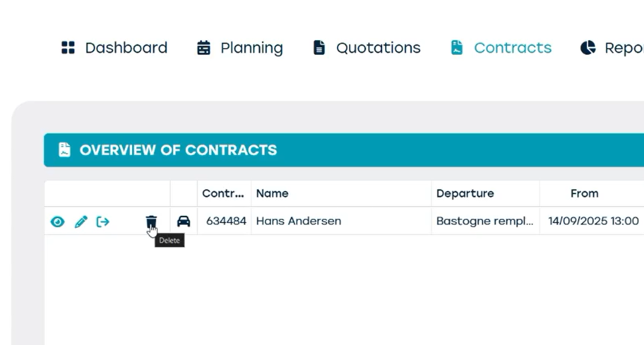Click the Reports pie chart icon
Viewport: 644px width, 345px height.
pyautogui.click(x=588, y=48)
